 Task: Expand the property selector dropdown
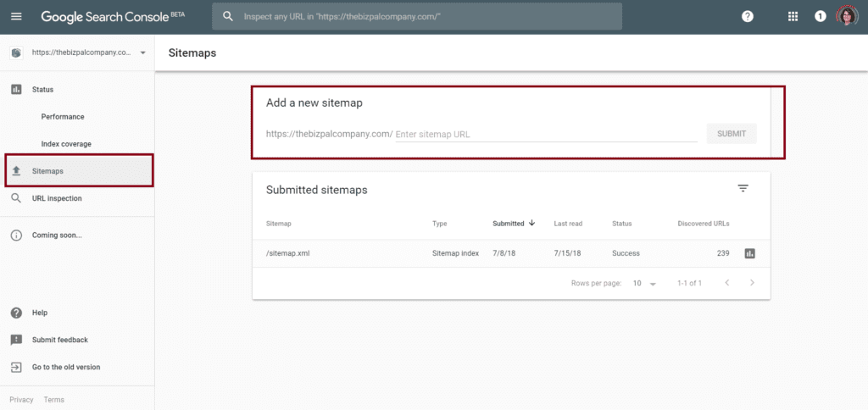142,53
